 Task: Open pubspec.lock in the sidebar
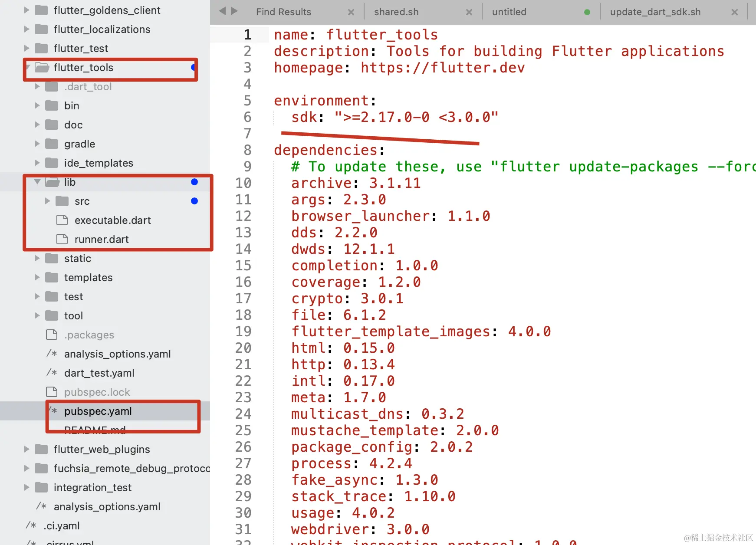97,392
